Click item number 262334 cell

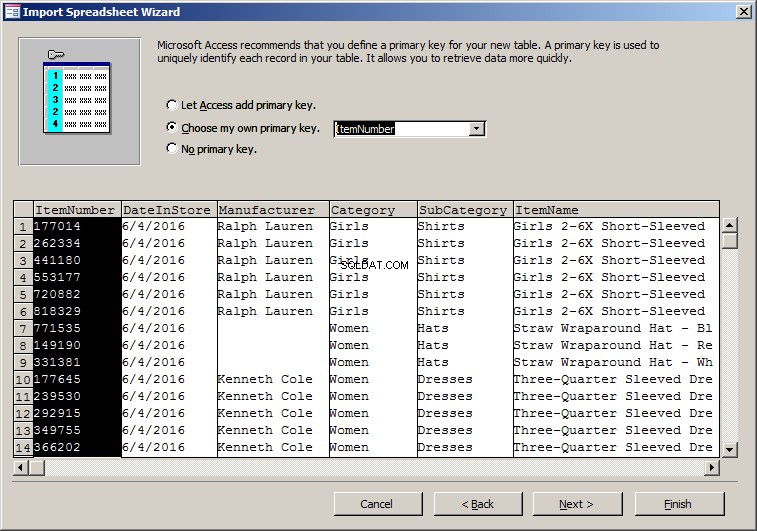point(77,243)
